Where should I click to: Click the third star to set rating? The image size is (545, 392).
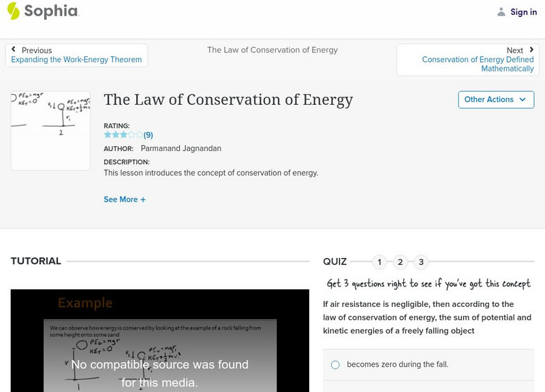[x=124, y=135]
